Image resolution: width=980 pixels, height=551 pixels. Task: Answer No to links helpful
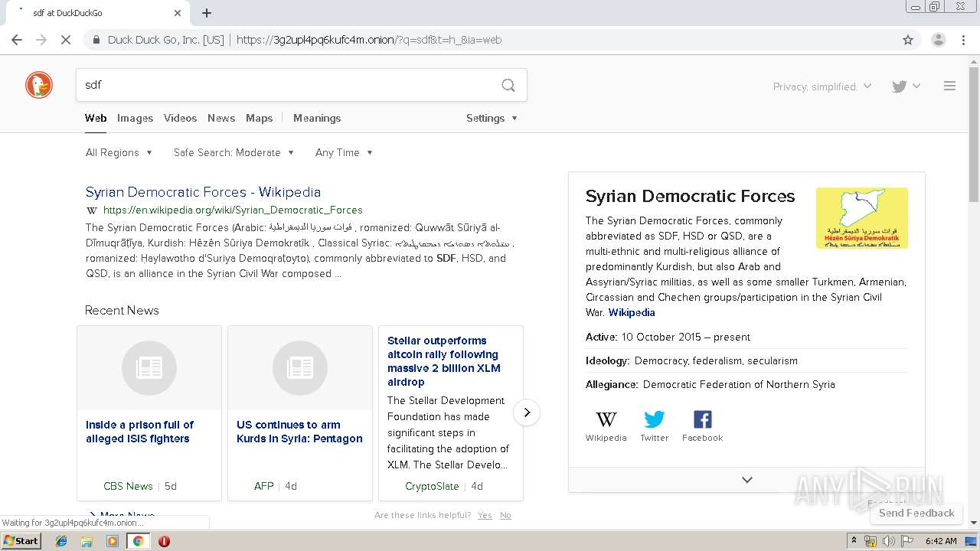[505, 515]
